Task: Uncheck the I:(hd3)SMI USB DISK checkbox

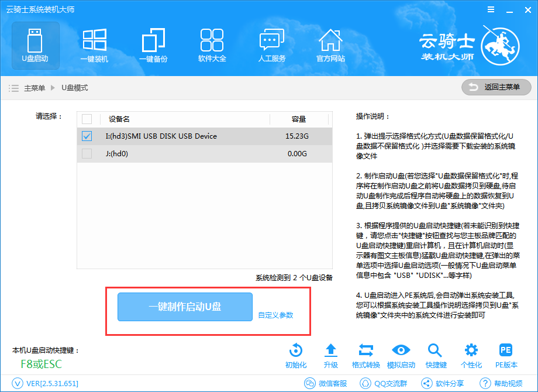Action: pos(87,136)
